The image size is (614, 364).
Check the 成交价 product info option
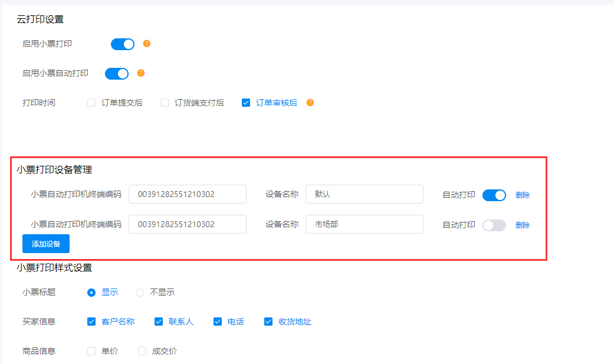click(x=142, y=351)
